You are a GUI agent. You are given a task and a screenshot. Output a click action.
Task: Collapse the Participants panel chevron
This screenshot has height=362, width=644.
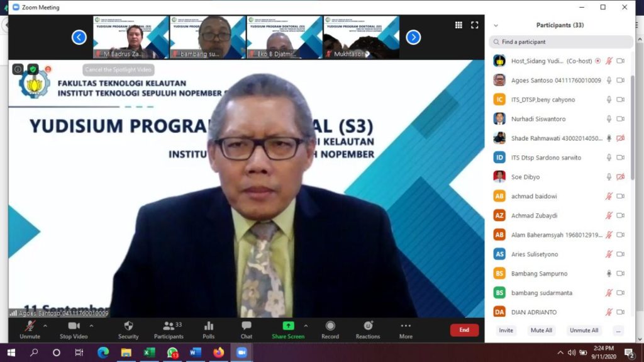point(496,26)
